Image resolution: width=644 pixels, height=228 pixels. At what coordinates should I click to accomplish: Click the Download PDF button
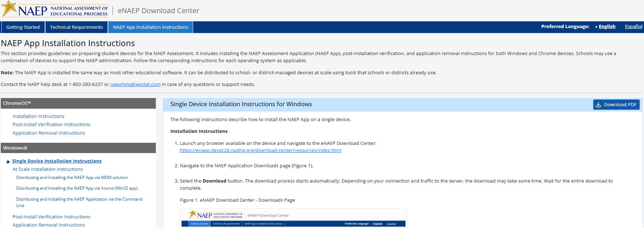(x=616, y=104)
